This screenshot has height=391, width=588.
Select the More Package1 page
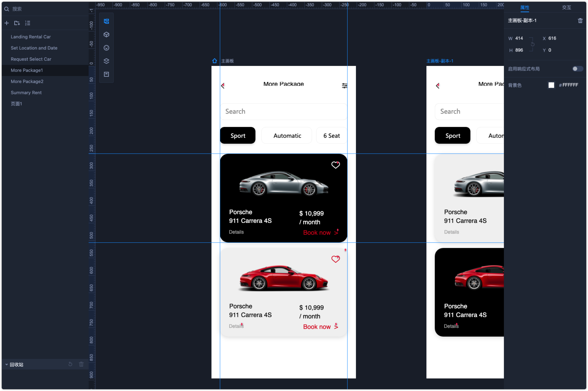click(45, 70)
